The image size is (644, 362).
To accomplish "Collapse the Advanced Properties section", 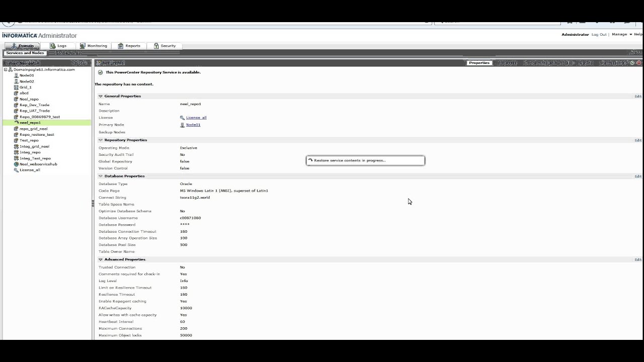I will [101, 259].
